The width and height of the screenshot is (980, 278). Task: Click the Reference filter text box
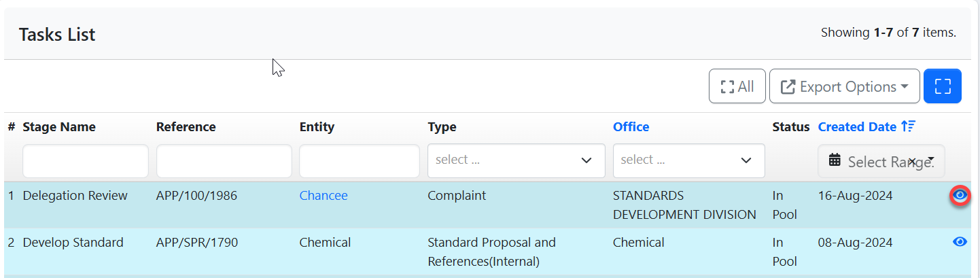pos(224,161)
